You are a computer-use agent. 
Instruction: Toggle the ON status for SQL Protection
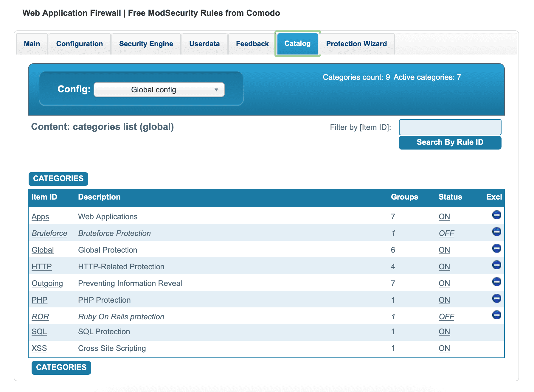click(444, 332)
